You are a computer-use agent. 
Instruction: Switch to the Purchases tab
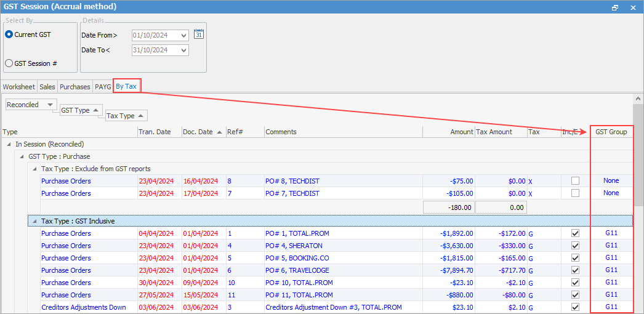coord(74,87)
